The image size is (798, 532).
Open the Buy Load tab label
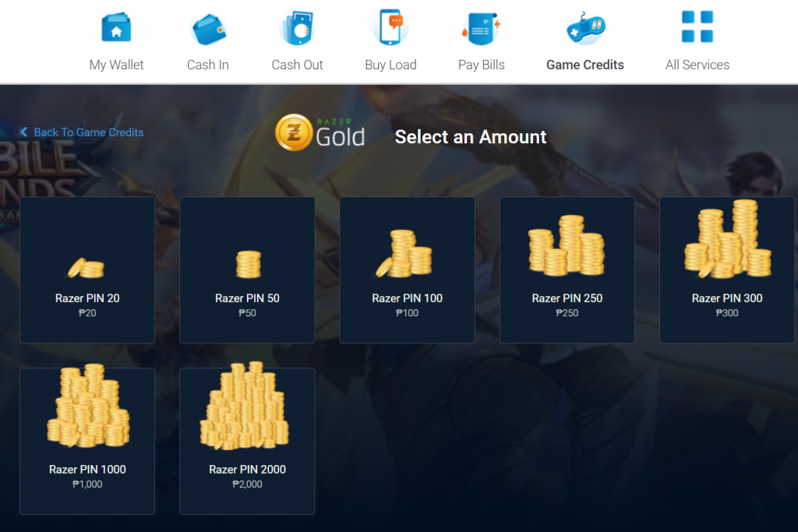pyautogui.click(x=390, y=65)
